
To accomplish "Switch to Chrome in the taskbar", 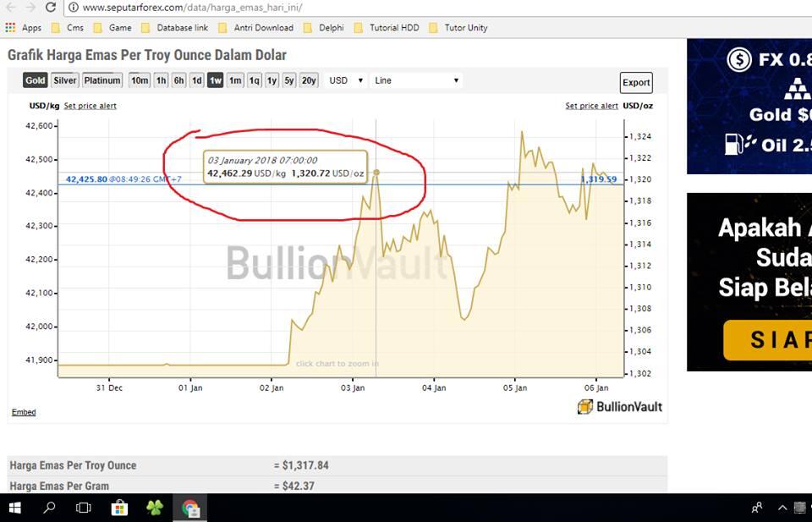I will [x=190, y=508].
